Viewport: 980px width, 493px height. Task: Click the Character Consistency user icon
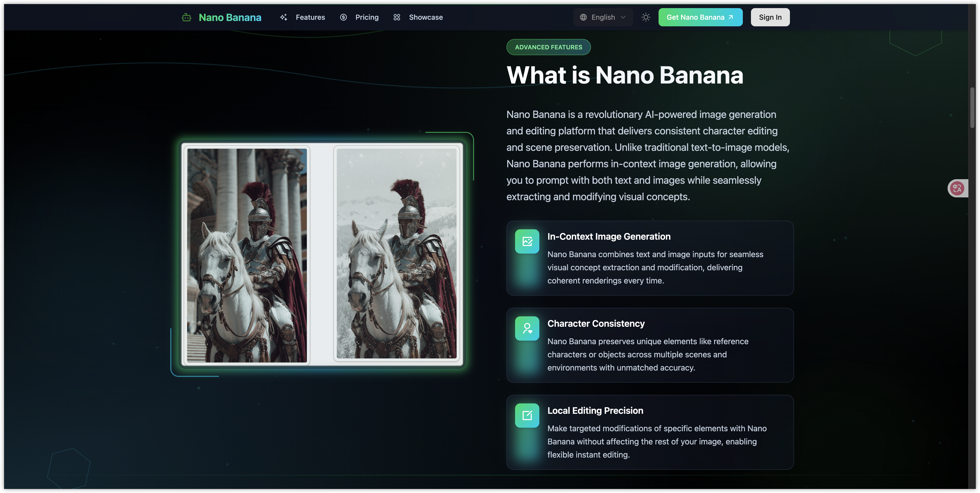click(x=527, y=329)
